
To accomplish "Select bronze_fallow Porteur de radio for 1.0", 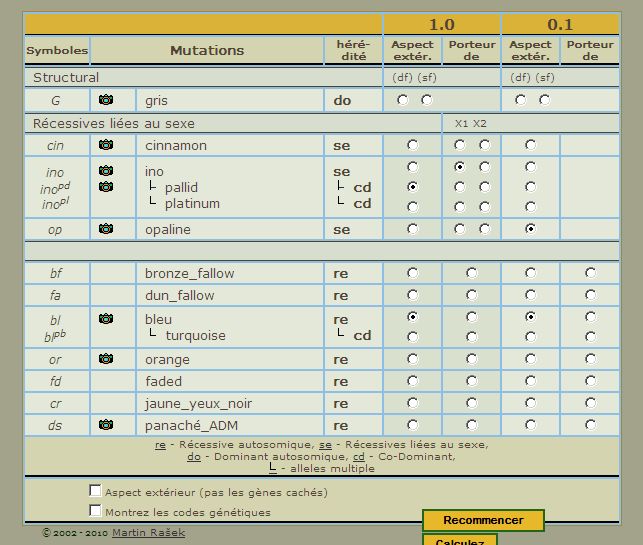I will [x=471, y=273].
